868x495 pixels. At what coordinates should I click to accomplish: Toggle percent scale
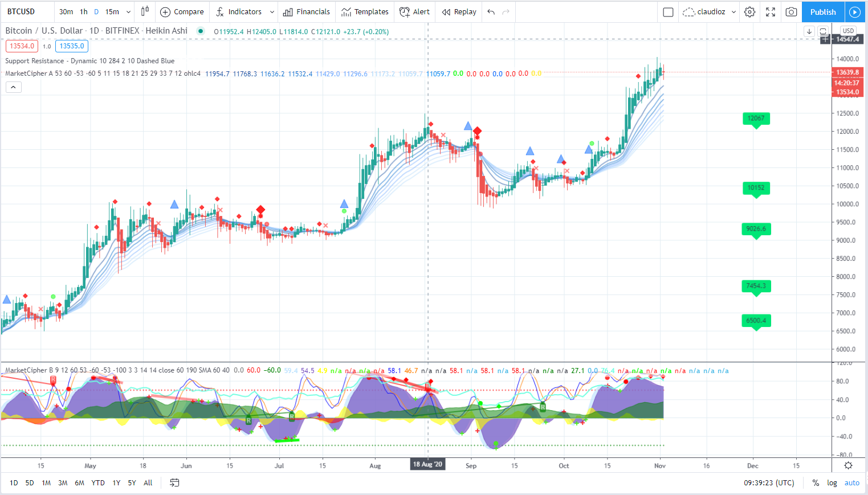816,482
